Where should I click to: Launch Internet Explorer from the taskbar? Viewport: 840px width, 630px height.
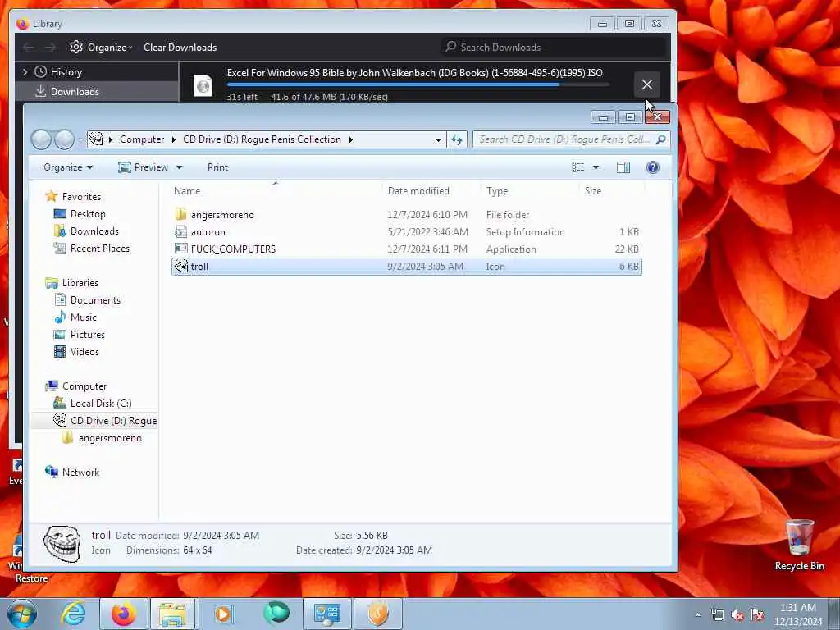point(73,614)
